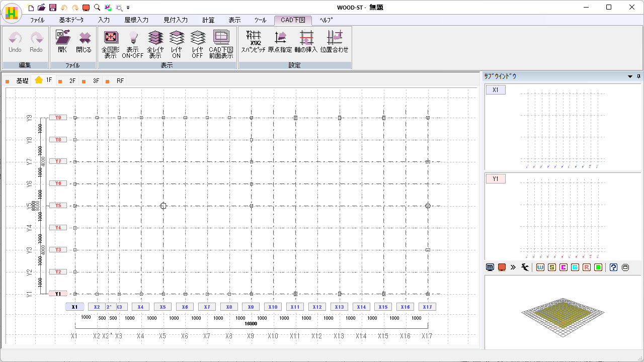This screenshot has height=362, width=644.
Task: Click the 全図形表示 (show all shapes) icon
Action: pos(110,44)
